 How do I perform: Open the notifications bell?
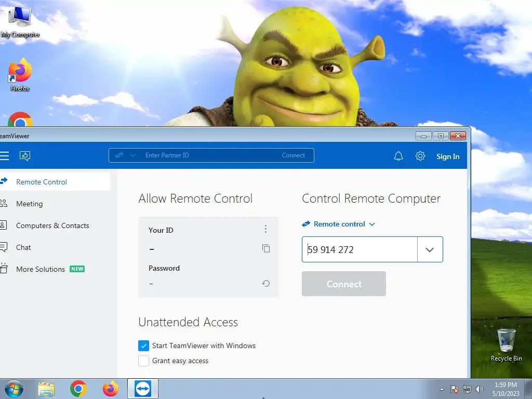click(x=398, y=156)
